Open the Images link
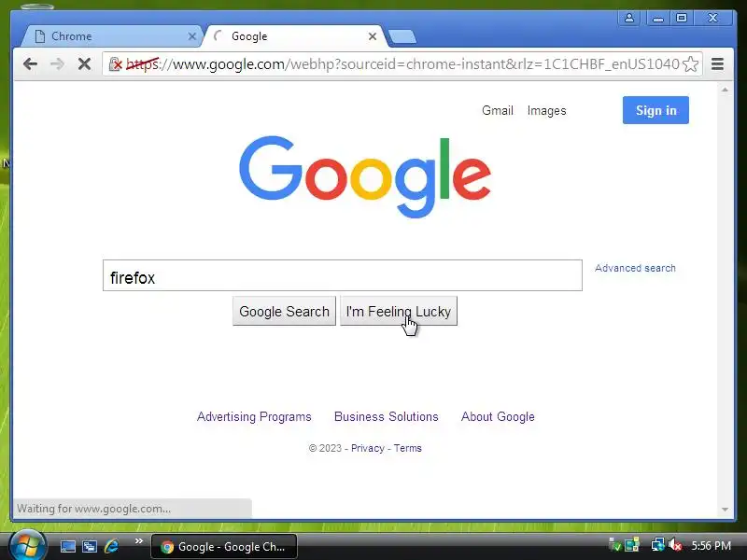Screen dimensions: 747x560 point(546,110)
